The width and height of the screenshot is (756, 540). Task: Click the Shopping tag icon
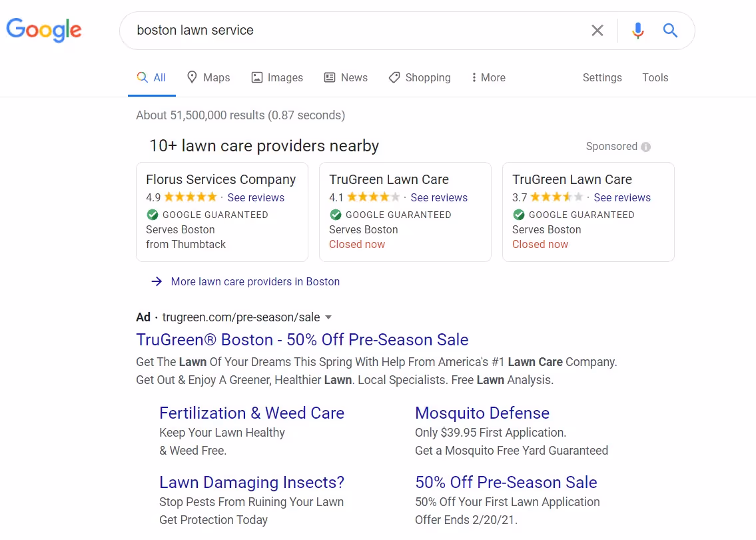click(394, 78)
